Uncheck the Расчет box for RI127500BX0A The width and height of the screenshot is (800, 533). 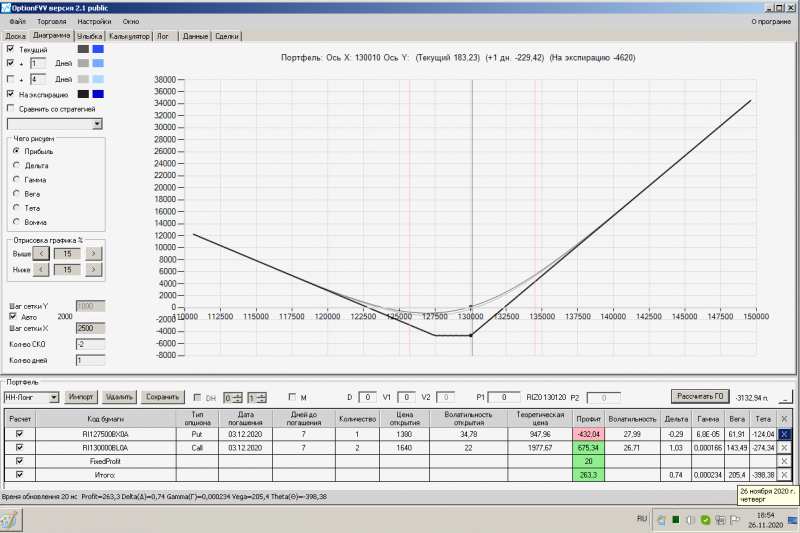[x=19, y=434]
